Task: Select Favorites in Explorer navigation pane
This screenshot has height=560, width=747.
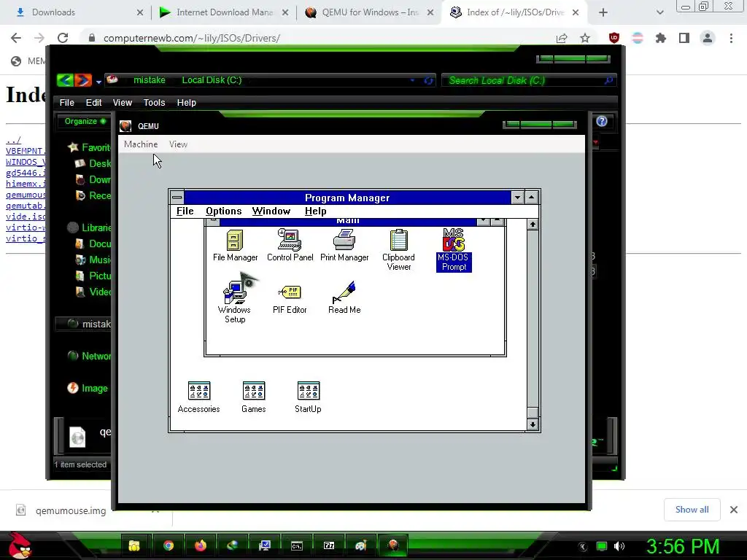Action: point(90,147)
